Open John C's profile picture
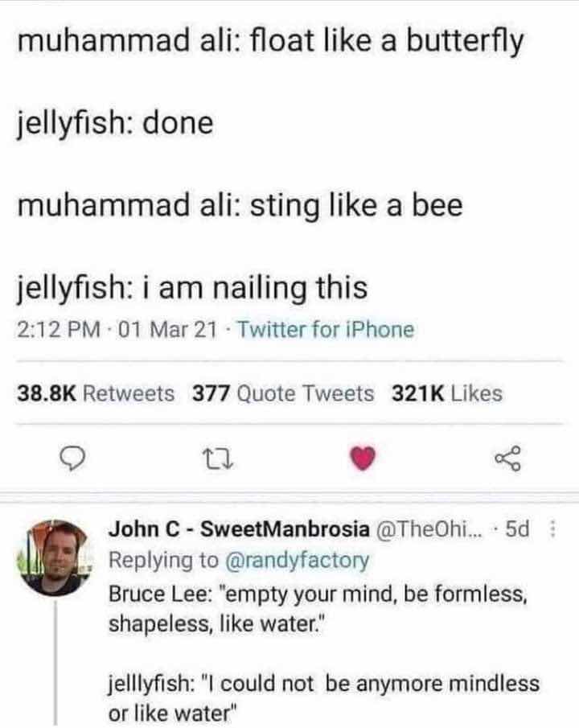 [55, 557]
